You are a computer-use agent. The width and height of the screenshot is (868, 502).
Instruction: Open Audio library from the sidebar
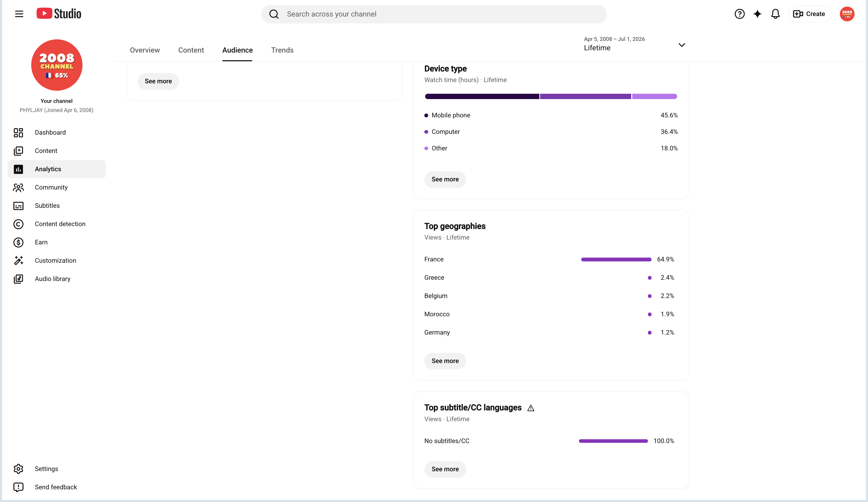pyautogui.click(x=57, y=279)
